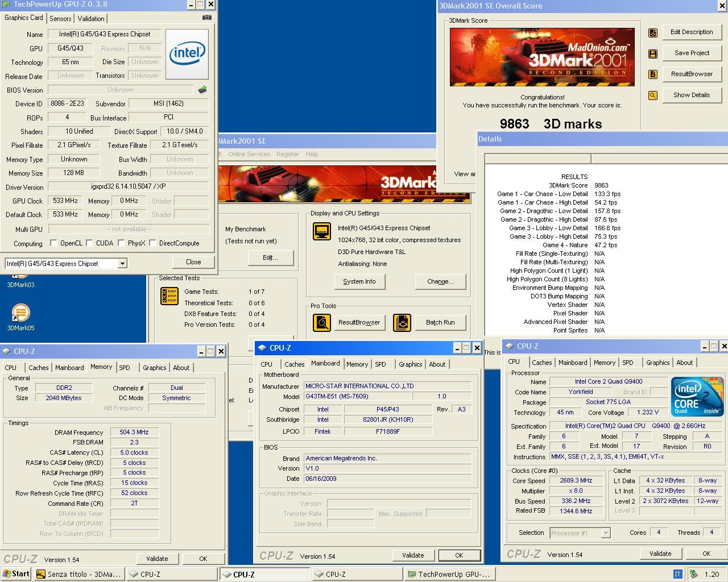Click the Selected Tests checklist icon
728x582 pixels.
tap(169, 296)
